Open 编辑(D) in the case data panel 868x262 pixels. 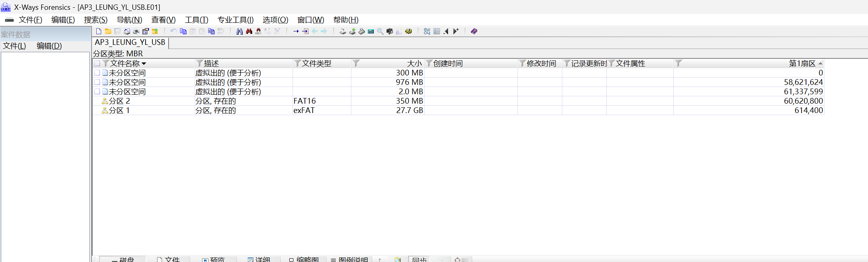[x=49, y=46]
